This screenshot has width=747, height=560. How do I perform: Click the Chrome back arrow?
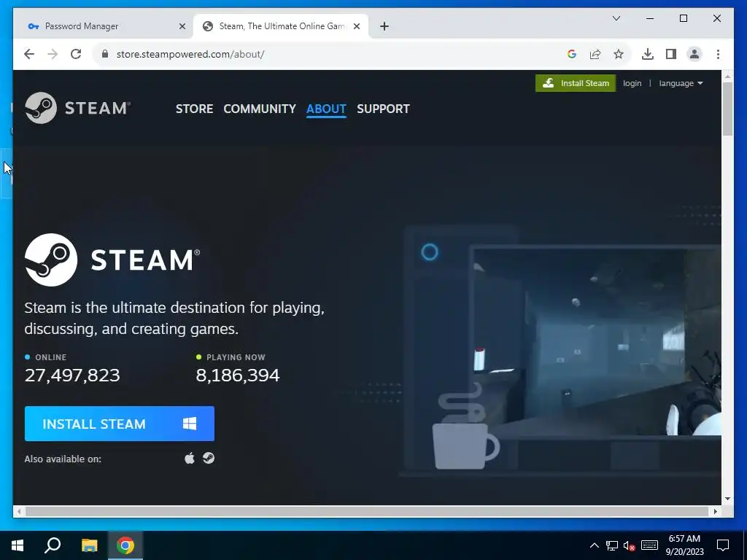29,54
